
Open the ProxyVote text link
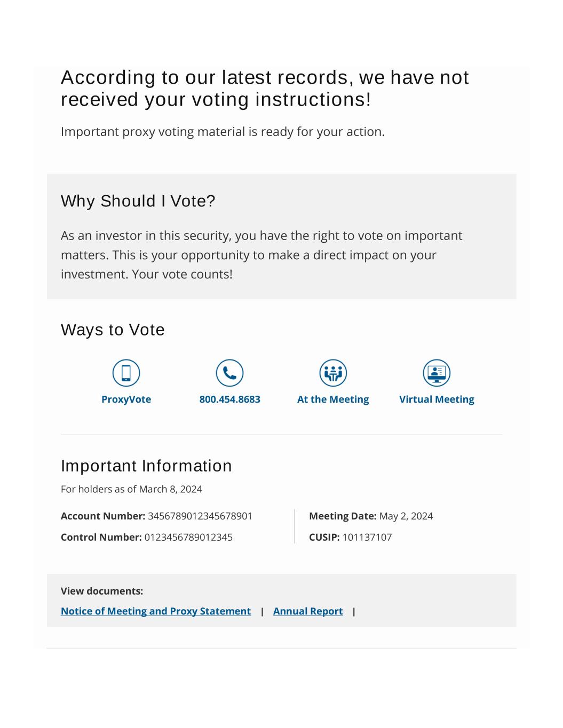tap(126, 399)
